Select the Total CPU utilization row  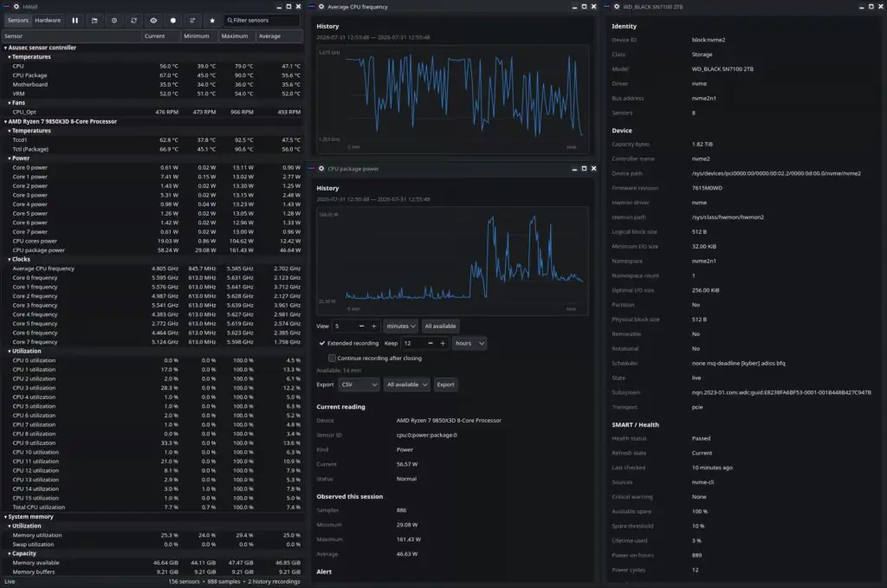tap(152, 507)
